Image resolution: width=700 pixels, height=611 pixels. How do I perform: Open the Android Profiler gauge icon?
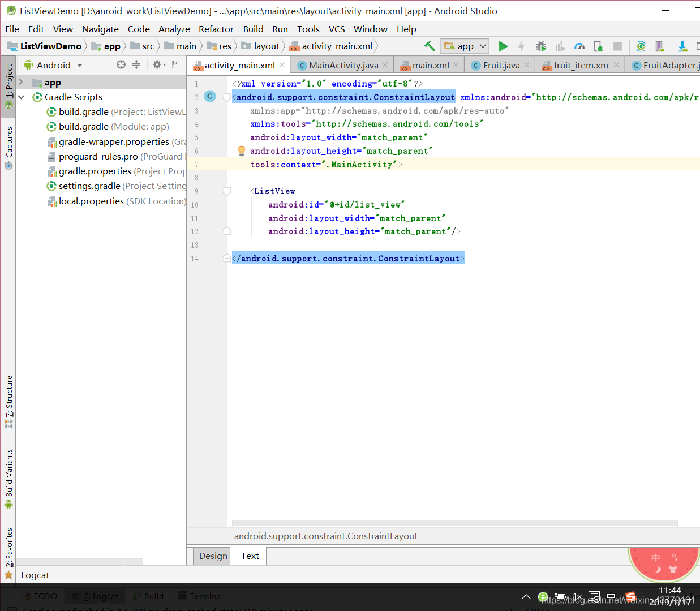click(579, 46)
